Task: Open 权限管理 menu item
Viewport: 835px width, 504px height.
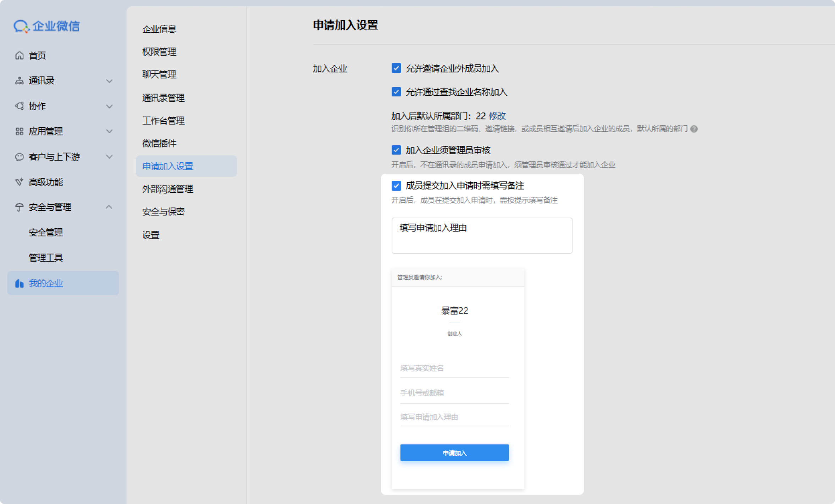Action: point(159,52)
